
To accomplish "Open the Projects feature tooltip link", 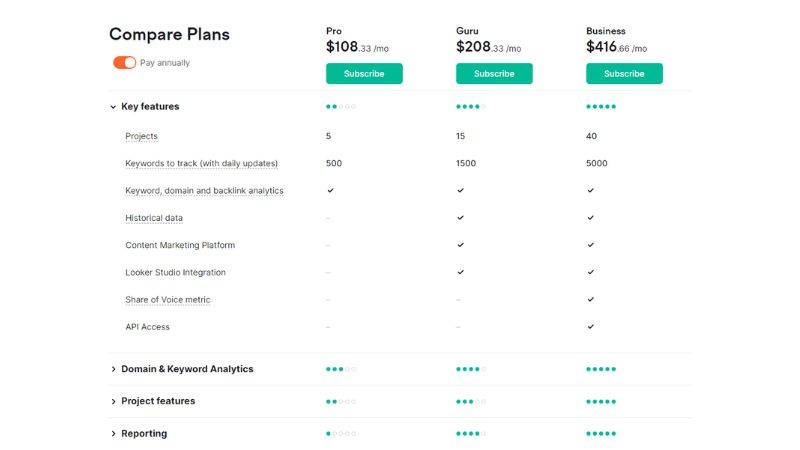I will pyautogui.click(x=141, y=136).
